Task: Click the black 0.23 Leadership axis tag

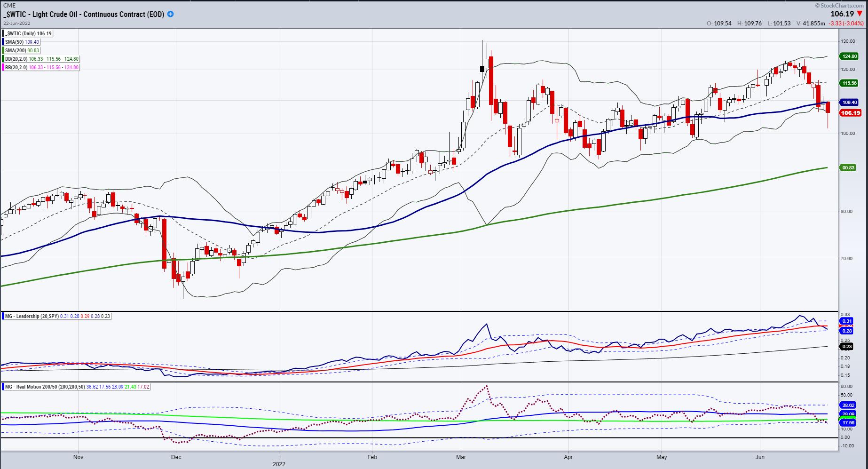Action: pos(846,346)
